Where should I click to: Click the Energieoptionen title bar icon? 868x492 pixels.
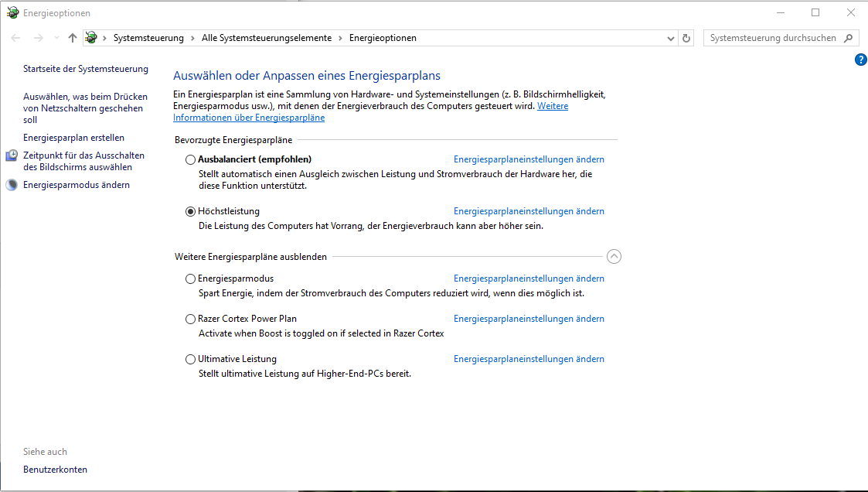click(x=12, y=12)
